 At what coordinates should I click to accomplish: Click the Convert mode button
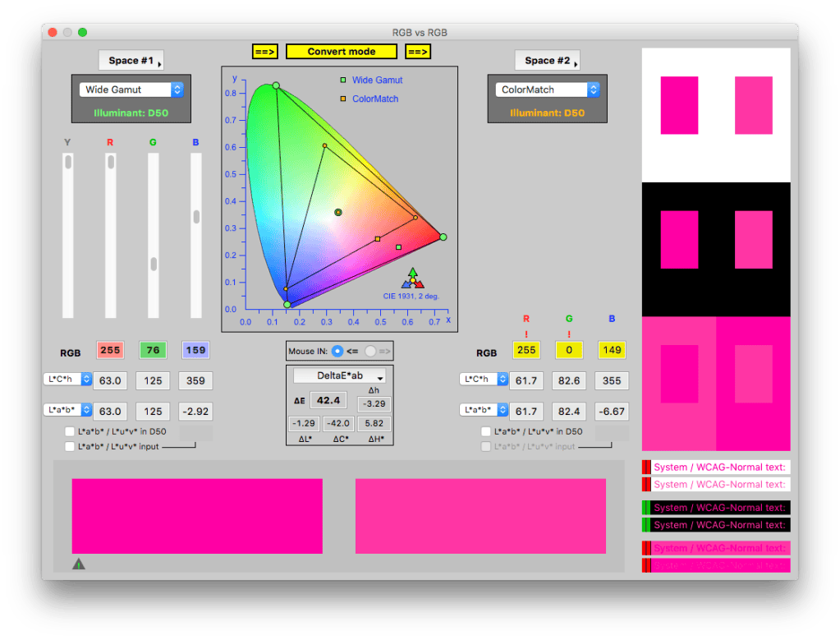pos(342,52)
